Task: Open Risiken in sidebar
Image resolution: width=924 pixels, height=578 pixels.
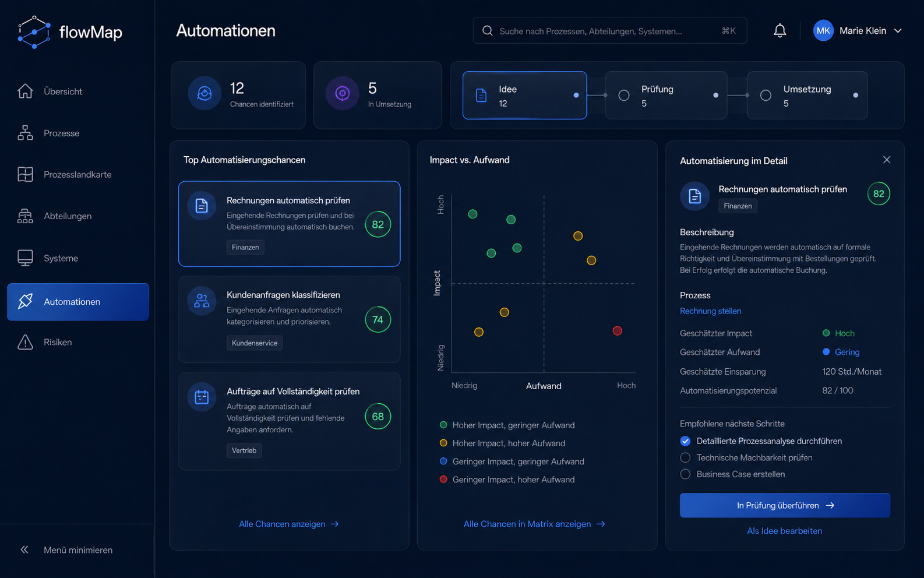Action: click(78, 342)
